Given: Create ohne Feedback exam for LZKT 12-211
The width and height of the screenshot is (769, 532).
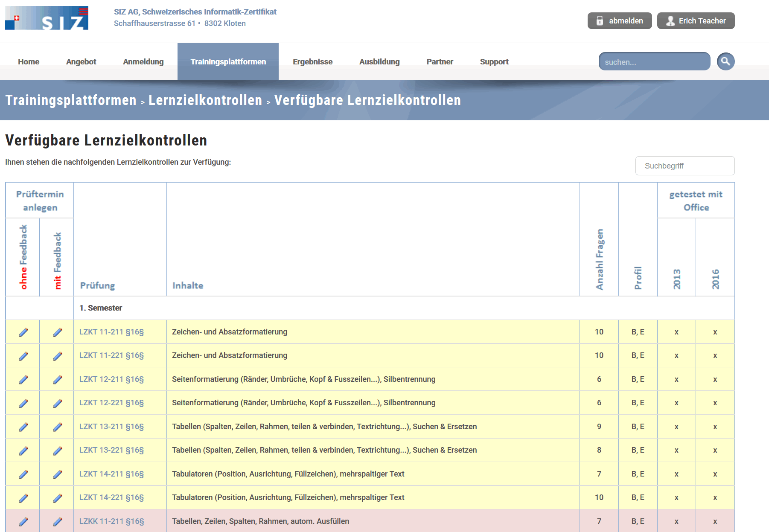Looking at the screenshot, I should coord(23,379).
